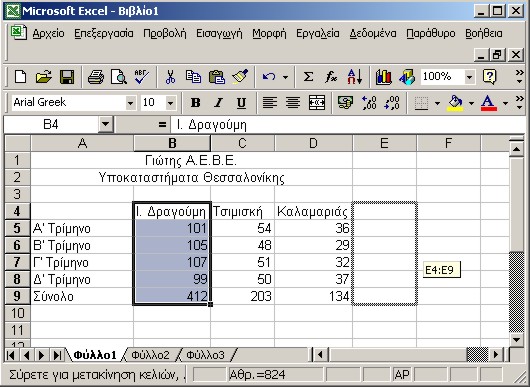530x387 pixels.
Task: Launch the Chart Wizard icon
Action: (x=384, y=77)
